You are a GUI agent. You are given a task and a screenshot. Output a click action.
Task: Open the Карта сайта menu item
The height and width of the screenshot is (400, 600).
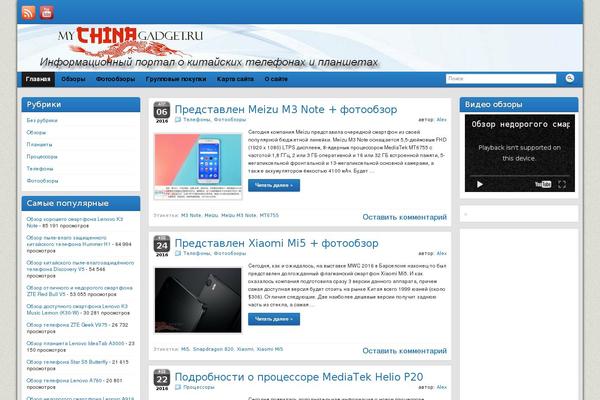(x=235, y=79)
